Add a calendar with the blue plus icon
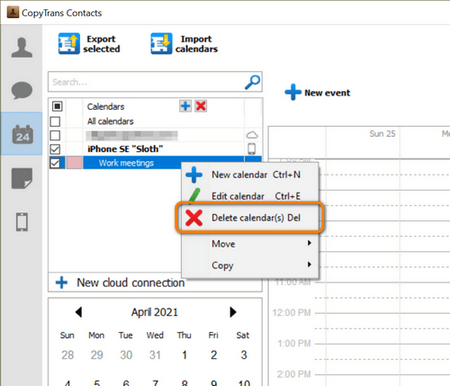Screen dimensions: 450x386 pos(185,106)
